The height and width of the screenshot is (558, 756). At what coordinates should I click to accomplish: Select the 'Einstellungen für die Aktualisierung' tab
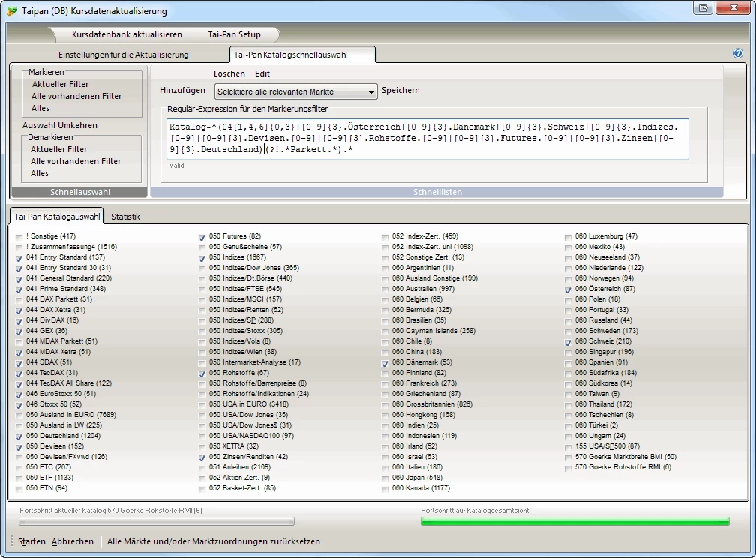click(x=123, y=55)
